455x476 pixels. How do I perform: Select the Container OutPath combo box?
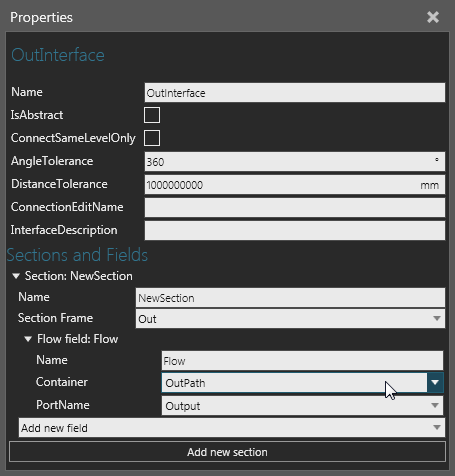click(x=295, y=382)
